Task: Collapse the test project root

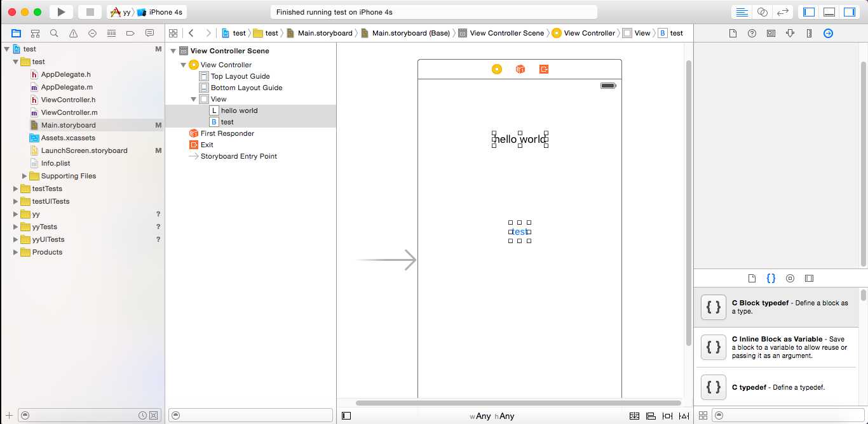Action: pyautogui.click(x=7, y=49)
